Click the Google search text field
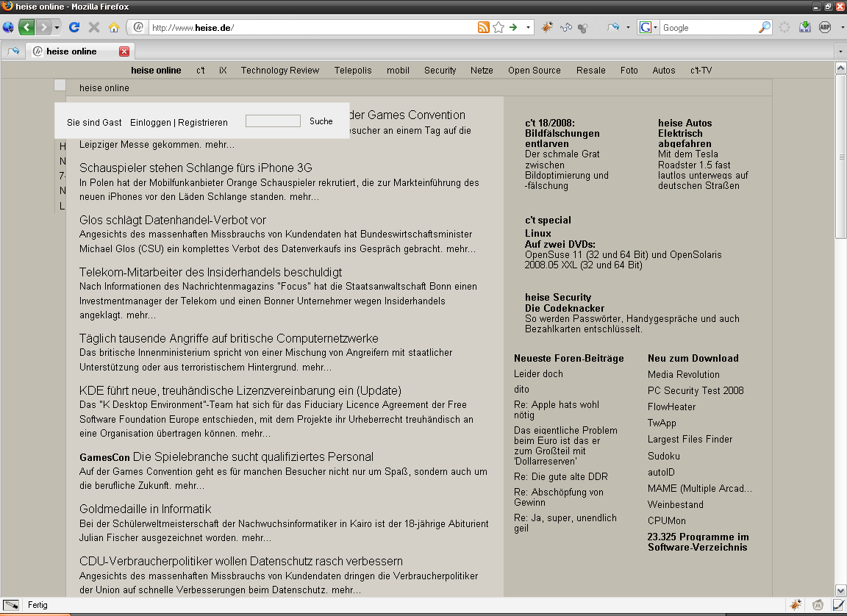 point(709,27)
